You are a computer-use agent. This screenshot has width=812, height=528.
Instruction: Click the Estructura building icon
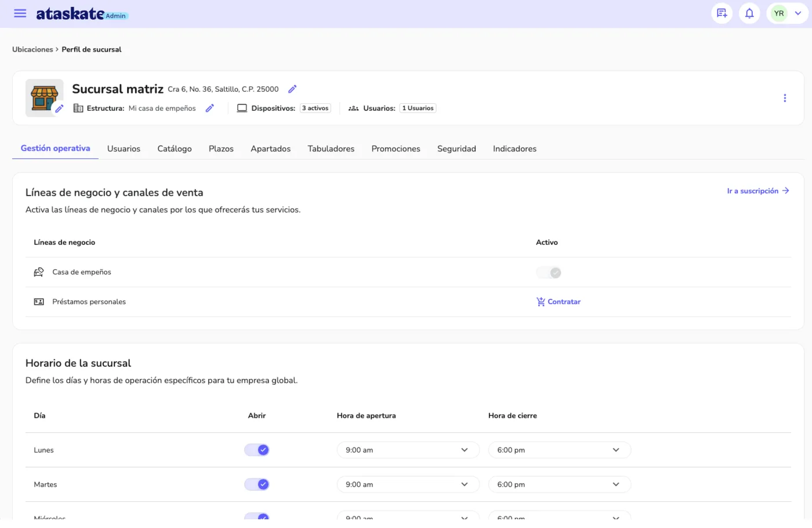click(78, 108)
